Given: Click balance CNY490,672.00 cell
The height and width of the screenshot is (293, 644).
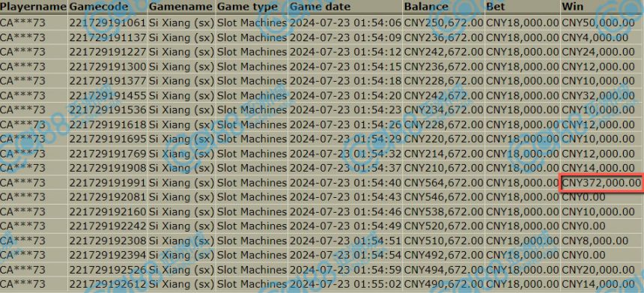Looking at the screenshot, I should [443, 283].
